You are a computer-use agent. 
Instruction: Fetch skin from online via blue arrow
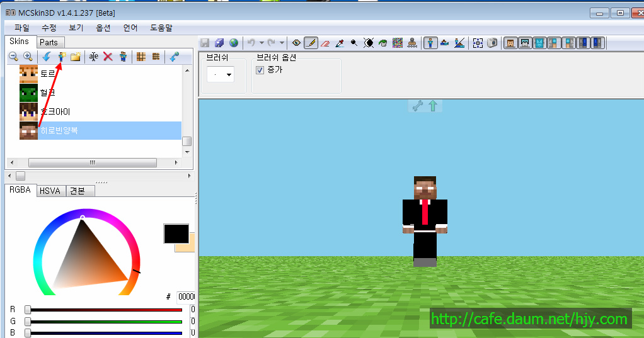[174, 57]
